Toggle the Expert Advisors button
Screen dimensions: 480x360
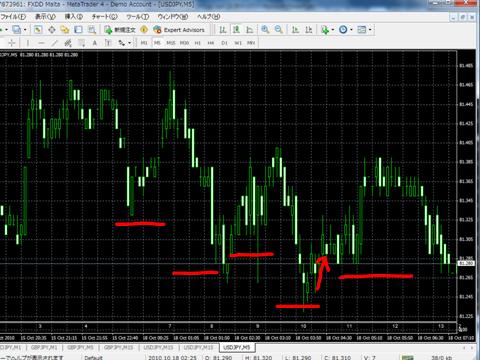(179, 30)
